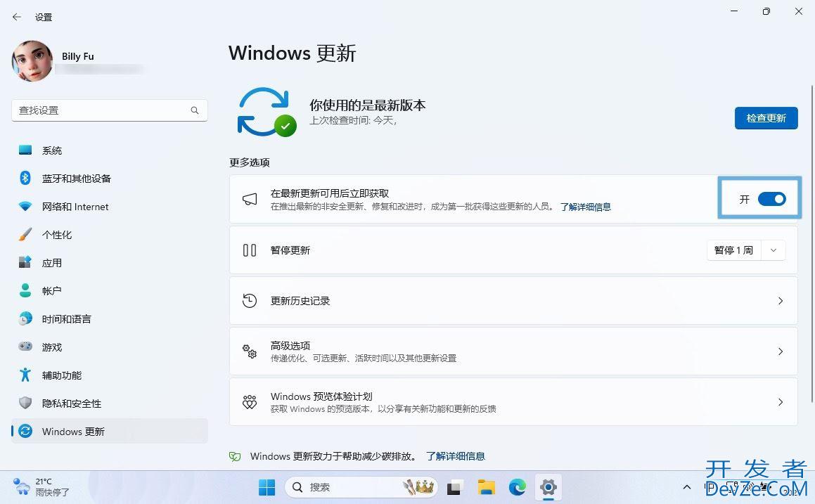Click the 时间和语言 clock globe icon
Screen dimensions: 815x504
click(25, 318)
